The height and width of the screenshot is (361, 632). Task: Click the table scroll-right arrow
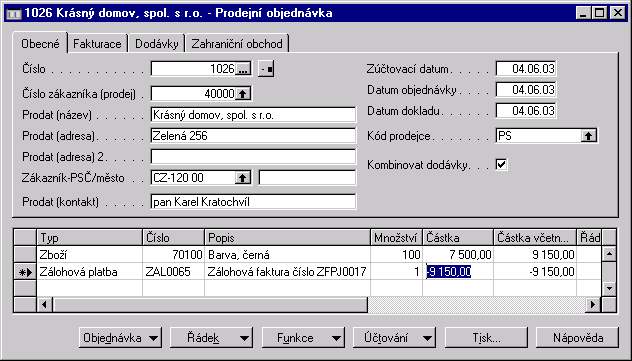click(592, 304)
